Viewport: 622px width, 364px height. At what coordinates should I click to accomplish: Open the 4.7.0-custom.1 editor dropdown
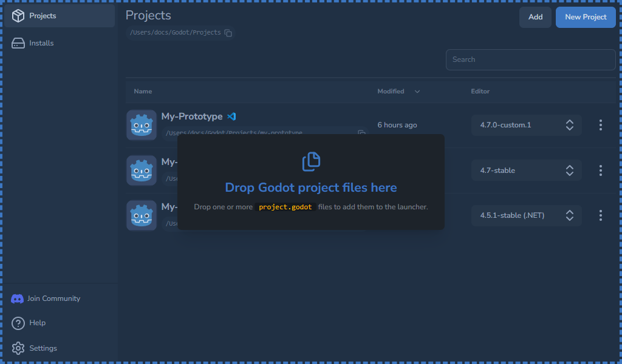pos(527,125)
